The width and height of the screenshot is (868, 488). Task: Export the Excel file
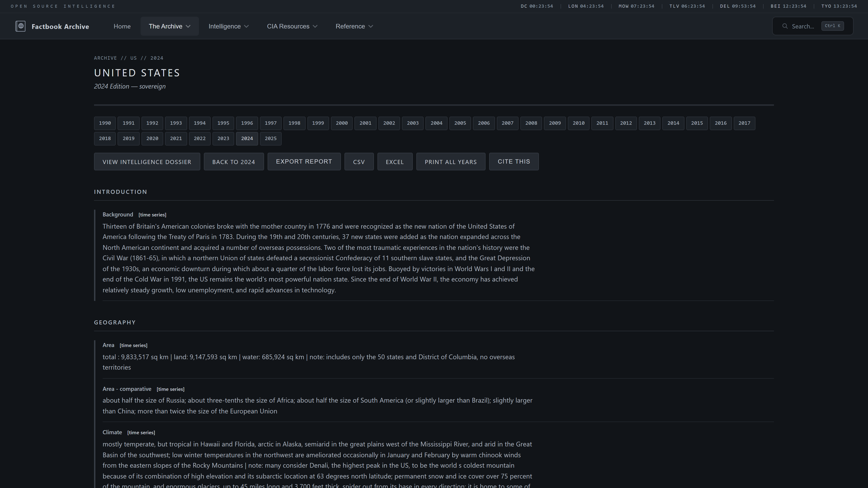[395, 162]
